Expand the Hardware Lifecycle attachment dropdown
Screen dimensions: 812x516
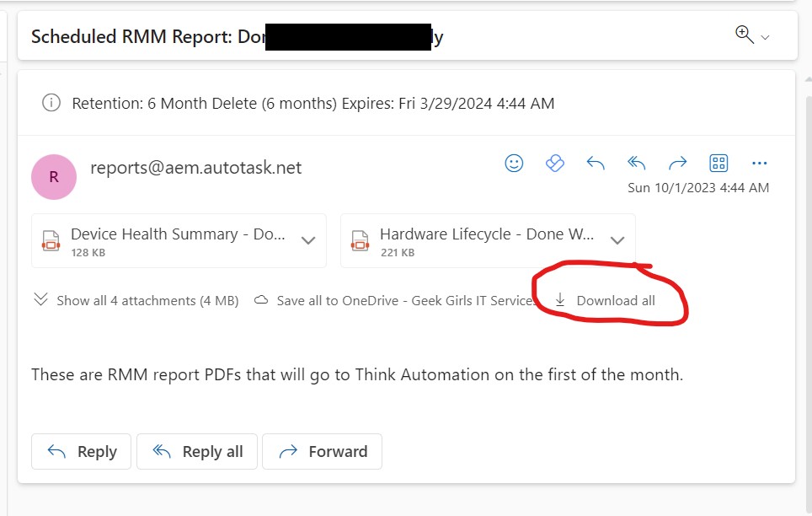pos(617,241)
